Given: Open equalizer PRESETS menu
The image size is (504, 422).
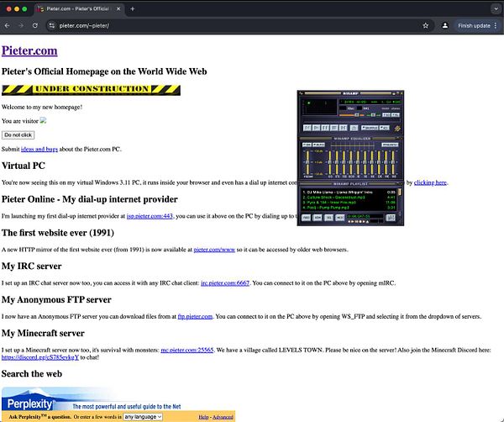Looking at the screenshot, I should 390,145.
